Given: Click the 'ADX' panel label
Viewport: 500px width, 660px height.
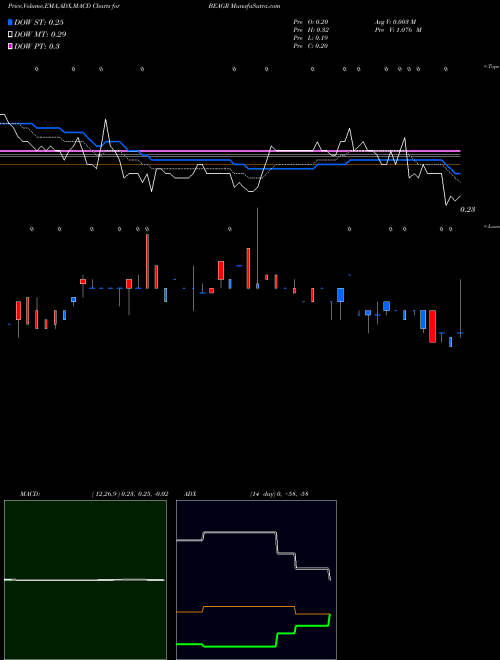Looking at the screenshot, I should click(190, 494).
